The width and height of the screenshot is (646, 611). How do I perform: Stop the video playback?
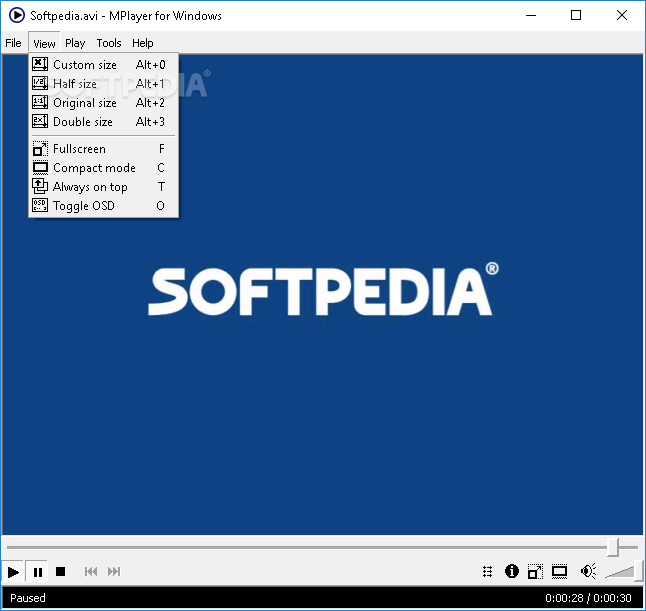(x=61, y=572)
